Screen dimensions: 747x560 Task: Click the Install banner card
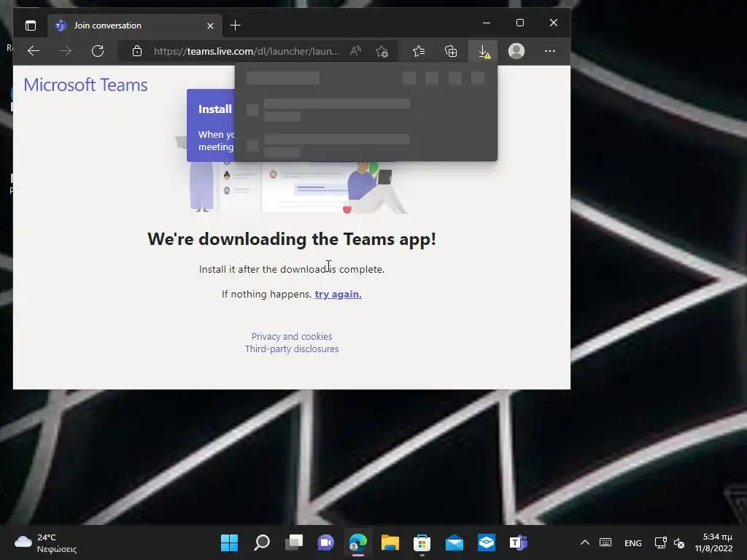pos(211,125)
